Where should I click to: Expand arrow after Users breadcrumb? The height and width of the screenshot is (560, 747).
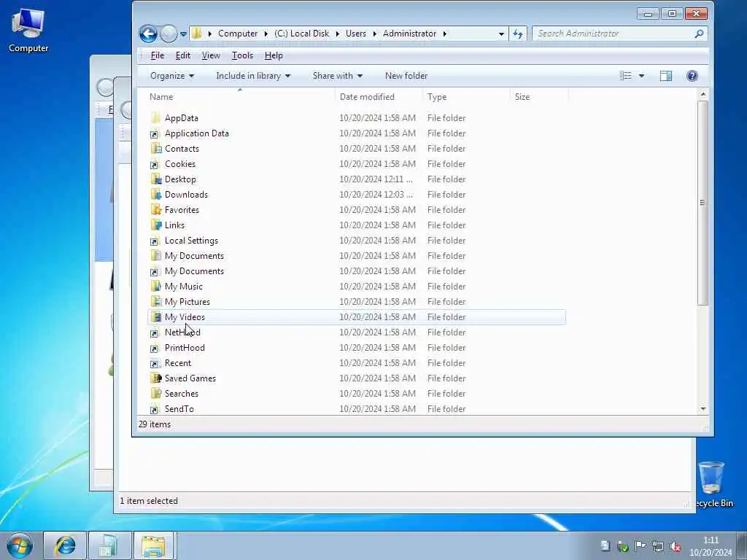pos(374,34)
